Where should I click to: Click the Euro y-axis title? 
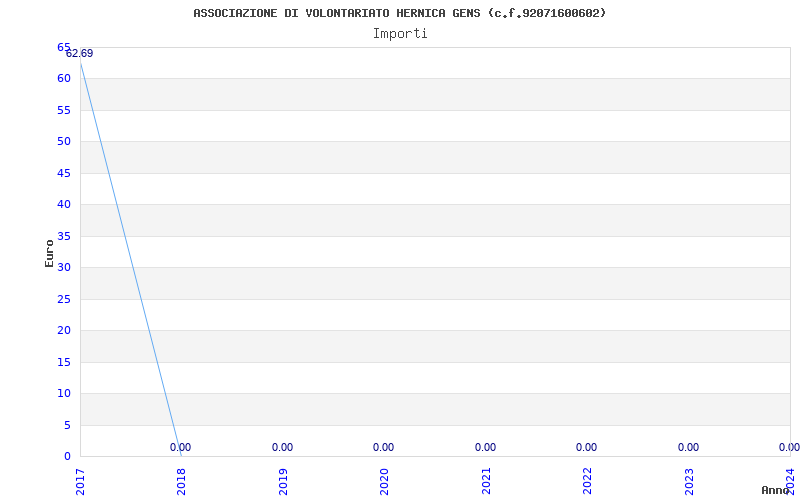[49, 253]
